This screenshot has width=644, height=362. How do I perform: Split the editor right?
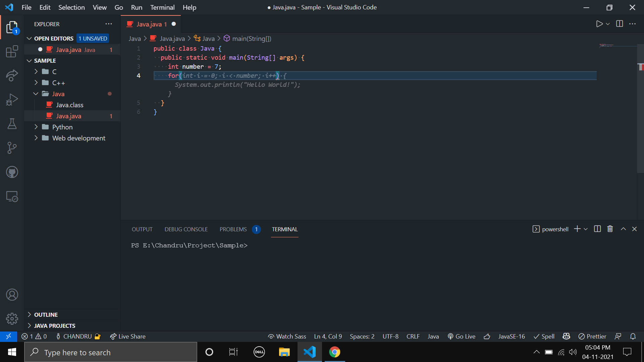pyautogui.click(x=620, y=24)
